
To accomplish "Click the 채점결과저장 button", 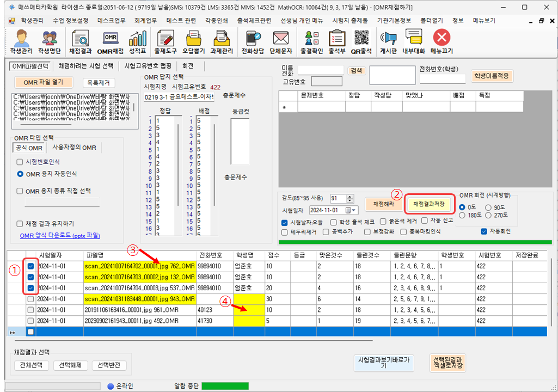I will tap(429, 204).
